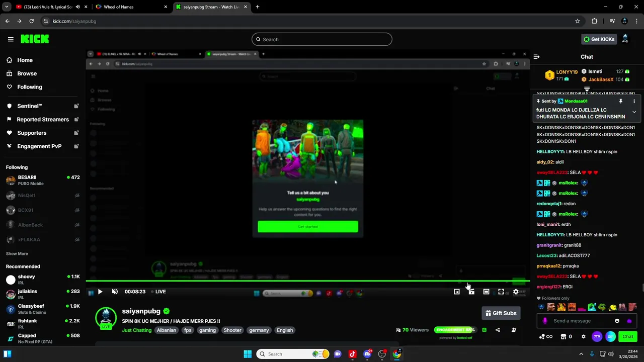Open LONYY19 top gifter
Viewport: 644px width, 362px height.
click(562, 75)
